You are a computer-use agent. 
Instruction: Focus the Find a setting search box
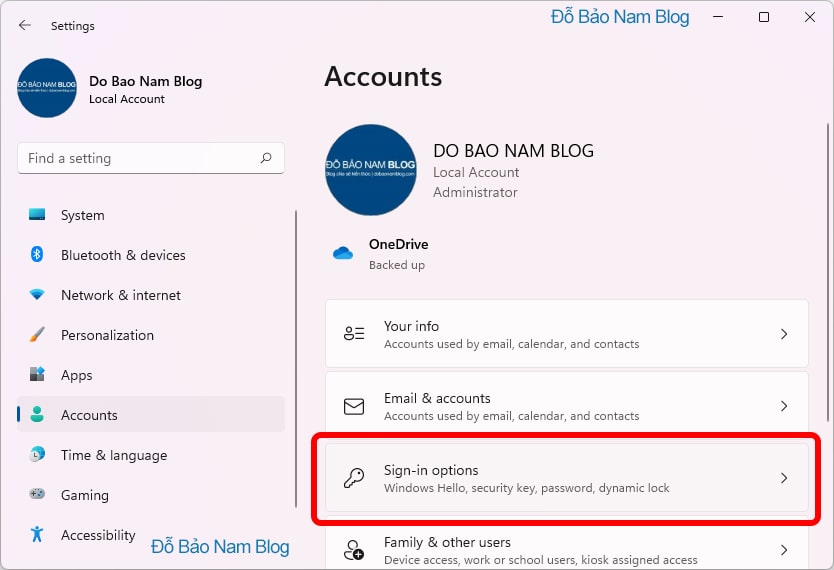coord(151,158)
